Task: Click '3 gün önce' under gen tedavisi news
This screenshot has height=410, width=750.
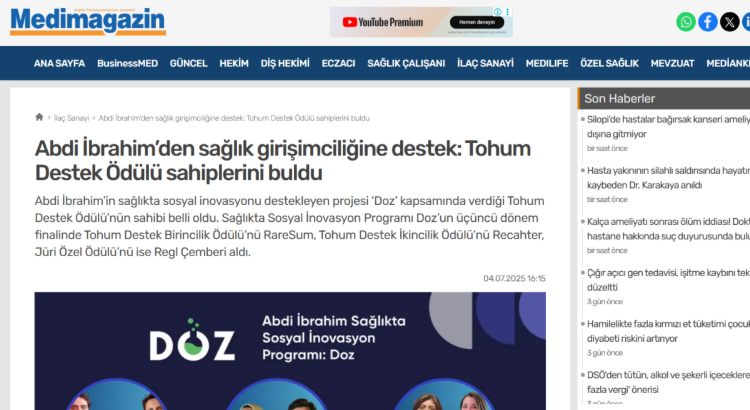Action: (x=605, y=301)
